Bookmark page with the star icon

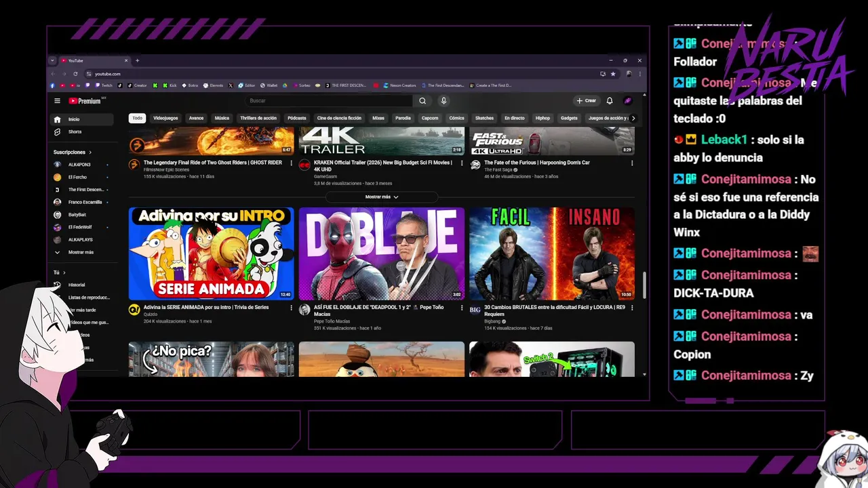[x=613, y=74]
